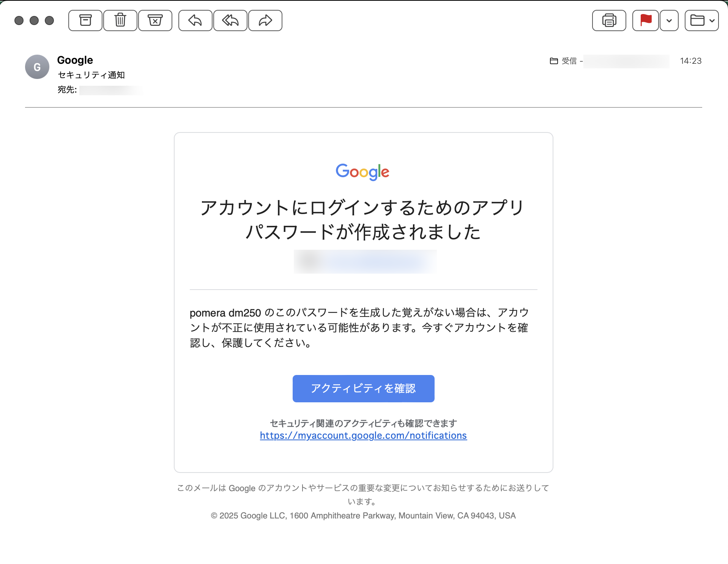Reply to the Google email

click(x=195, y=20)
